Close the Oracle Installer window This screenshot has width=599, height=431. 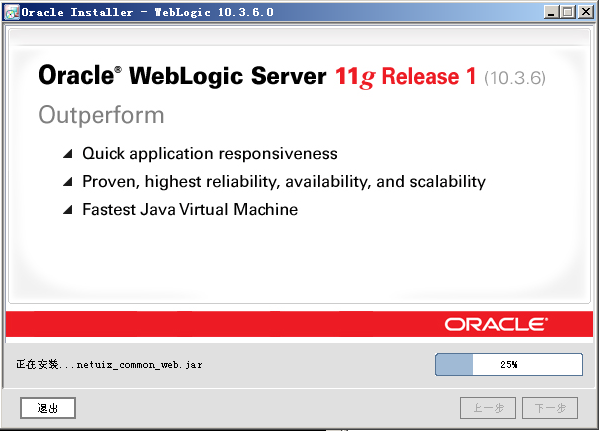click(585, 12)
